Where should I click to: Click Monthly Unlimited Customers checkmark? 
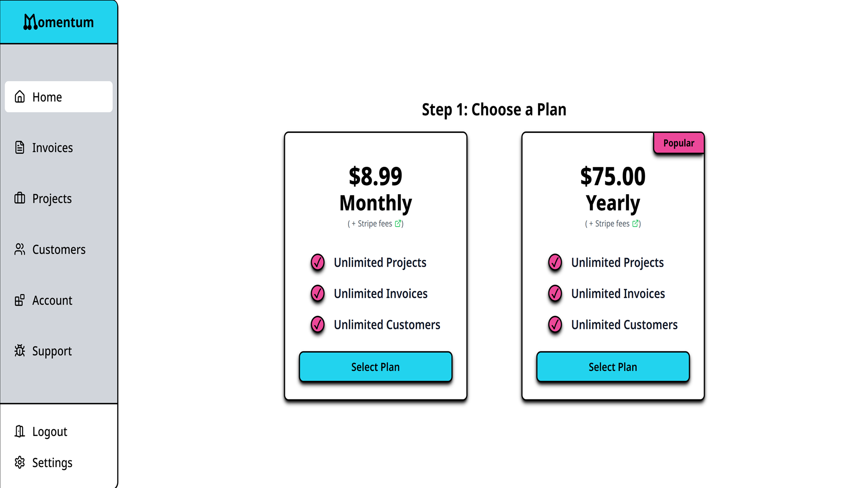click(318, 324)
